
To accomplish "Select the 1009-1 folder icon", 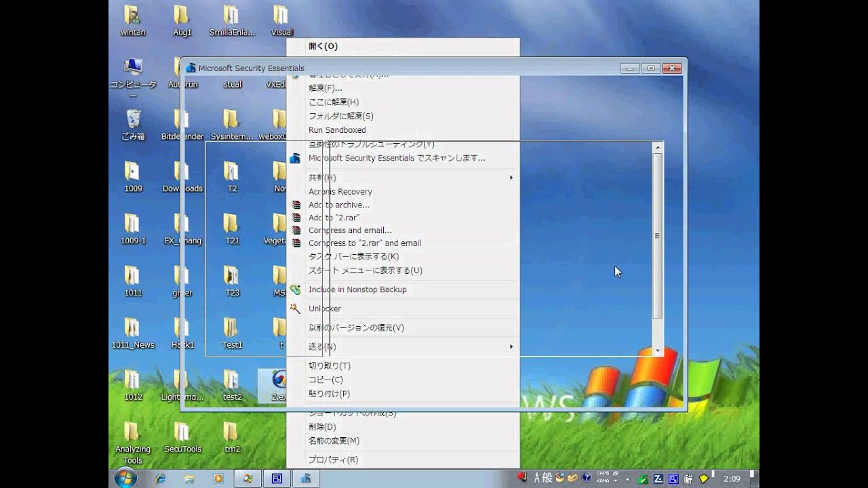I will [133, 229].
